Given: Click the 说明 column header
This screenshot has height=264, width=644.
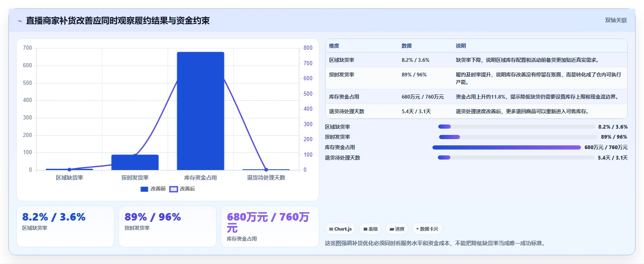Looking at the screenshot, I should pyautogui.click(x=461, y=46).
